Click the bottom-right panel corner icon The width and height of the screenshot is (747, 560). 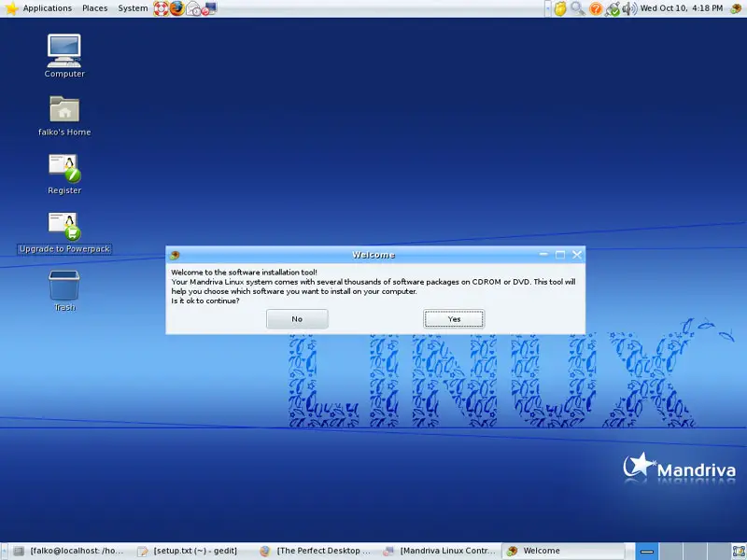pos(739,552)
